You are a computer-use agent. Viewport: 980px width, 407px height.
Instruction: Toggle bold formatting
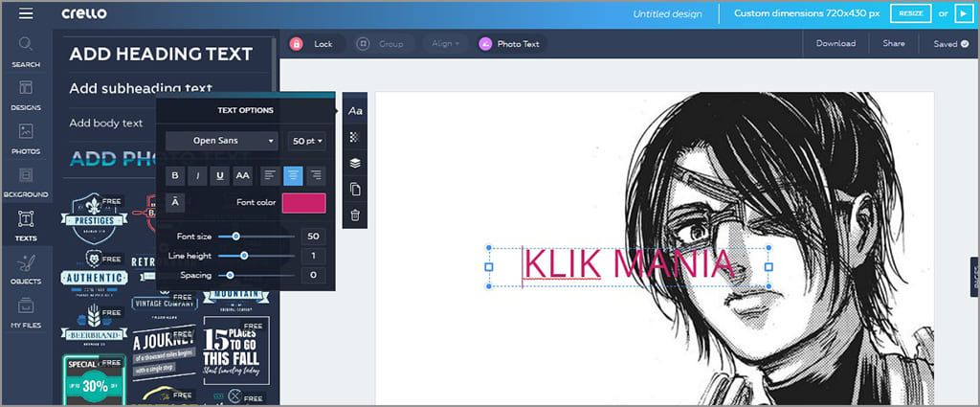click(x=175, y=175)
